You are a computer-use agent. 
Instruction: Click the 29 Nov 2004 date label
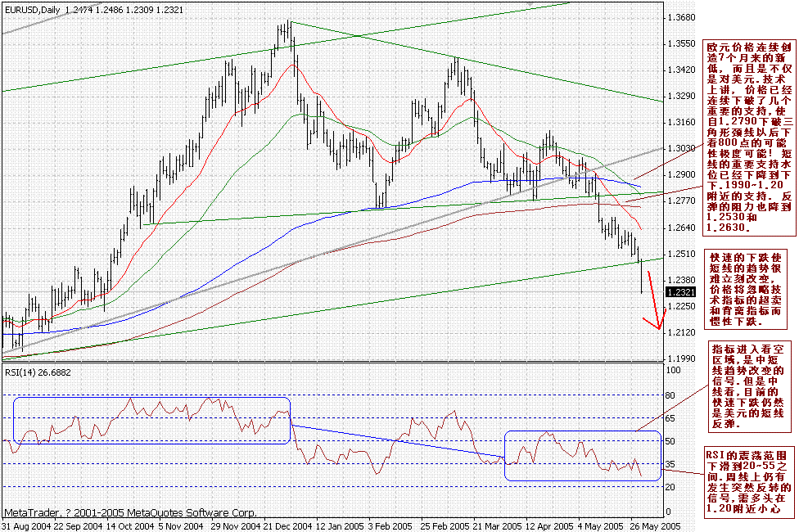point(236,527)
